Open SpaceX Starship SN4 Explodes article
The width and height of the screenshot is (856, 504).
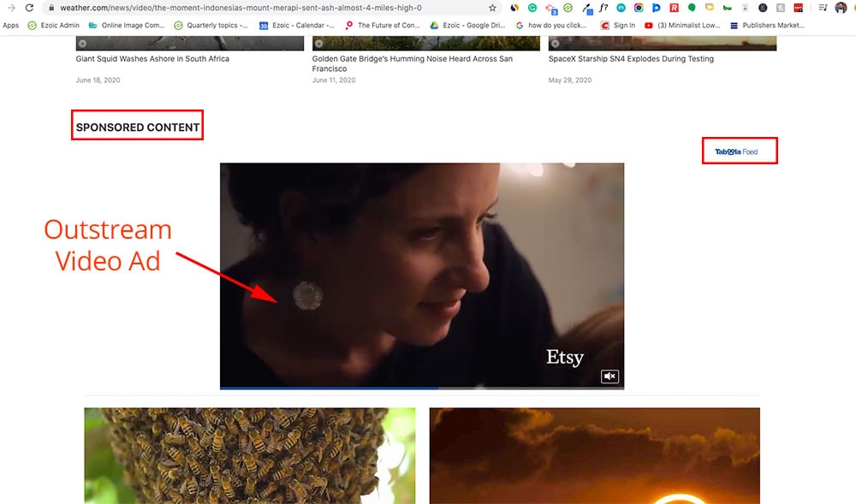(x=630, y=59)
